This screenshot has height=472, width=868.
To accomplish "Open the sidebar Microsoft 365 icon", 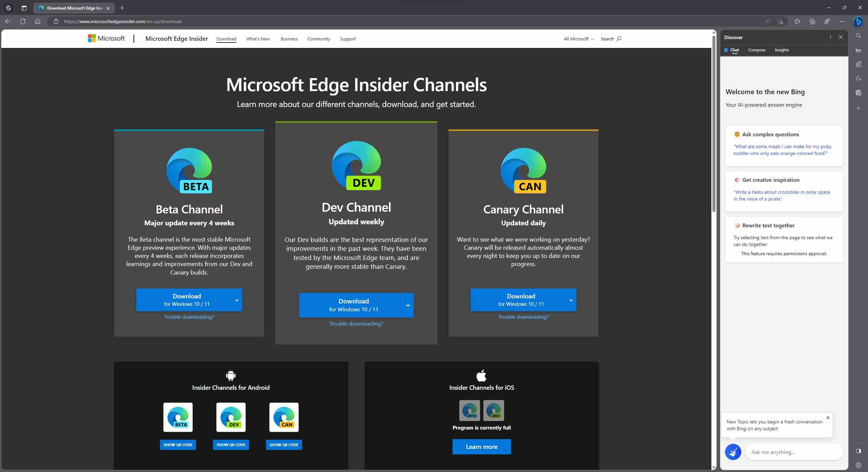I will pyautogui.click(x=858, y=78).
